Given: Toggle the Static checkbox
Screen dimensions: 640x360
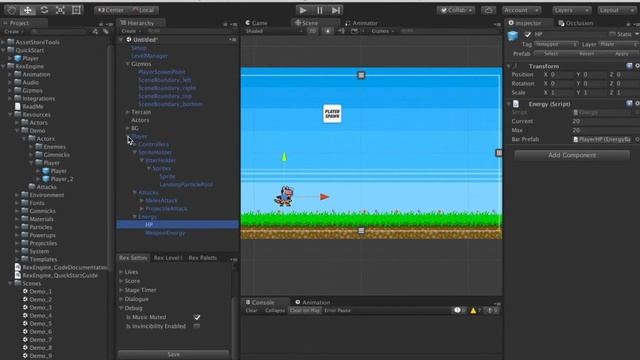Looking at the screenshot, I should click(x=612, y=34).
